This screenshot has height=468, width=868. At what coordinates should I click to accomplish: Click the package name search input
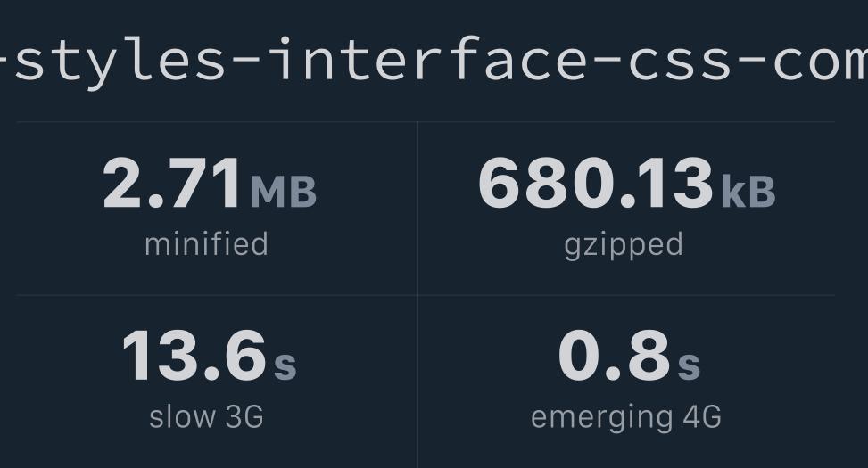pos(434,59)
